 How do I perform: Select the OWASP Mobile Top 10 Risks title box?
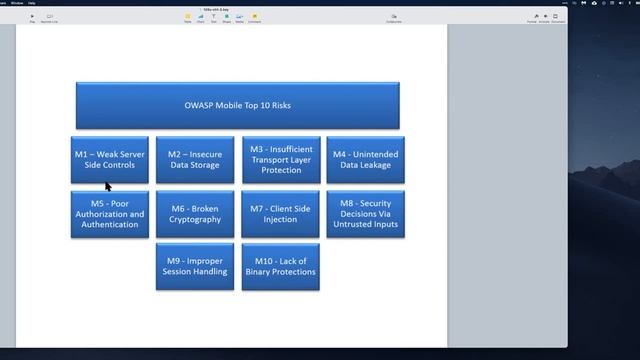pyautogui.click(x=238, y=106)
